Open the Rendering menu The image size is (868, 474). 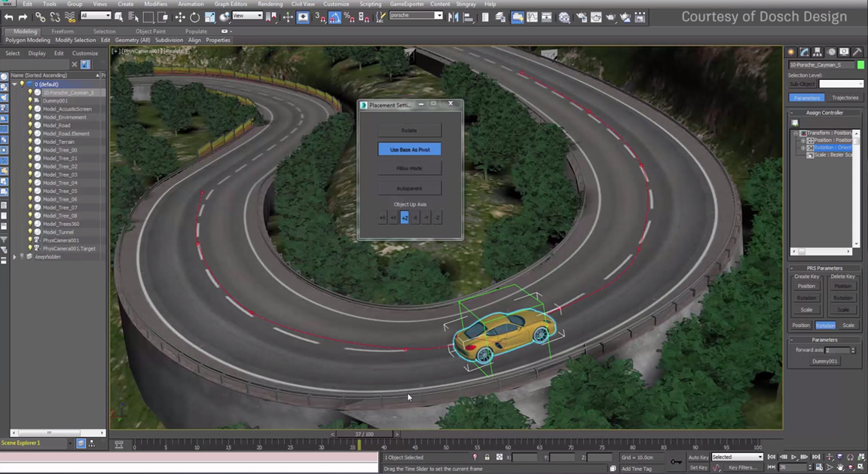[270, 4]
